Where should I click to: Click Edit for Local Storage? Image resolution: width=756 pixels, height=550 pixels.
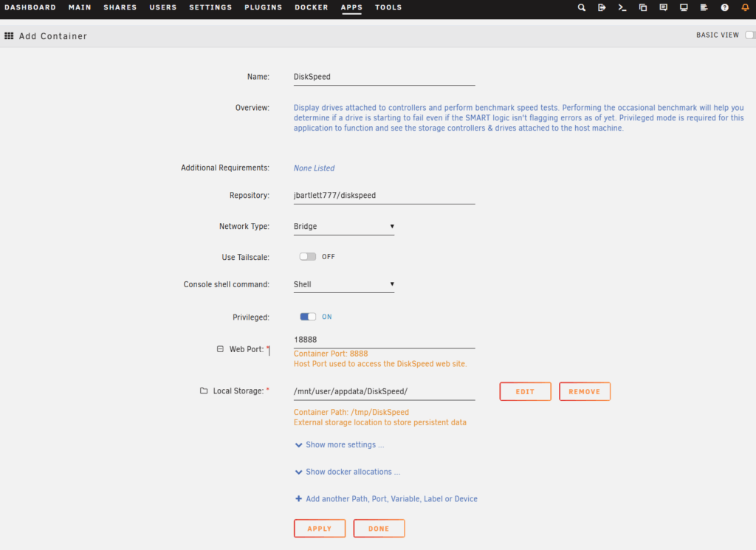[x=525, y=391]
